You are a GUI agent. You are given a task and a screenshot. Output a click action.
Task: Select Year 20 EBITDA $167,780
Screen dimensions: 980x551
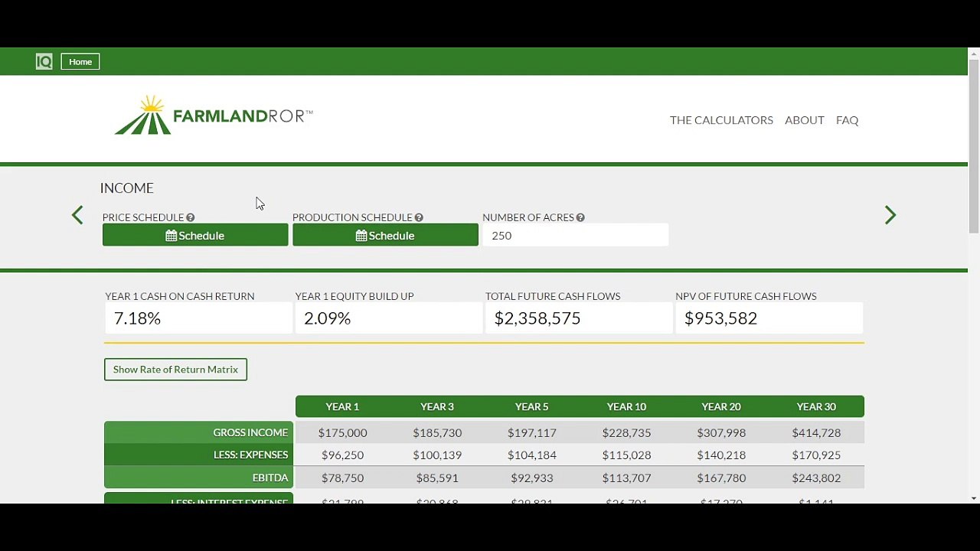coord(721,478)
